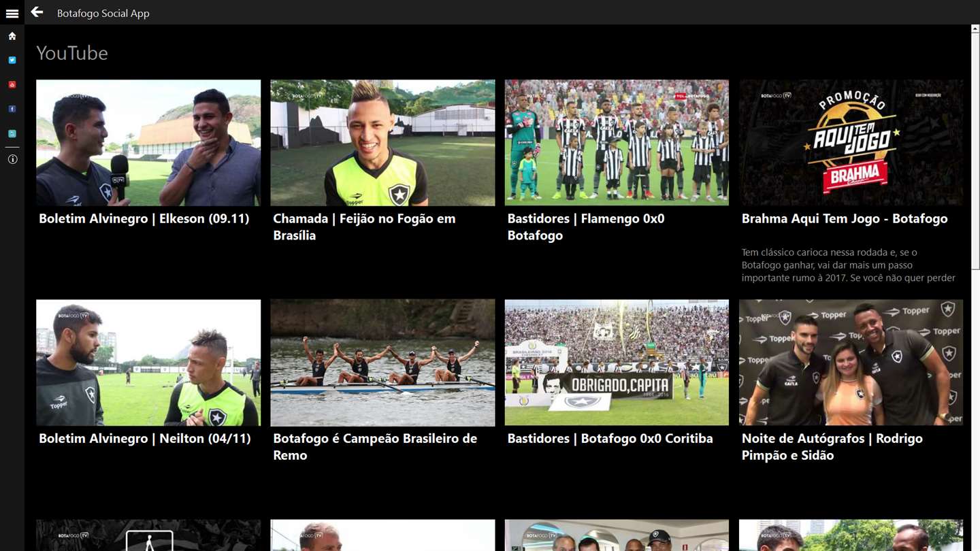Click title 'Noite de Autógrafos | Rodrigo Pimpão e Sidão'
980x551 pixels.
[x=832, y=447]
